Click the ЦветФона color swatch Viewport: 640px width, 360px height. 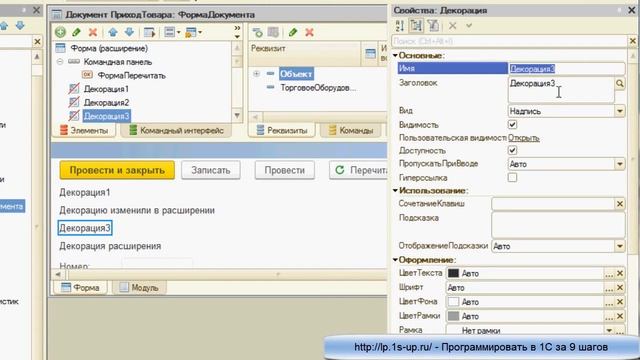[453, 302]
